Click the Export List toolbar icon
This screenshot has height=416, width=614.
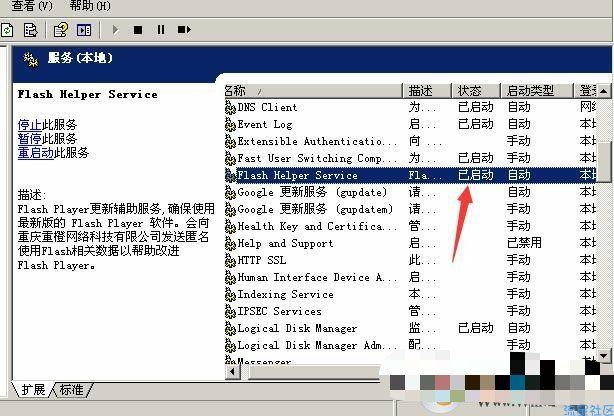pos(30,30)
